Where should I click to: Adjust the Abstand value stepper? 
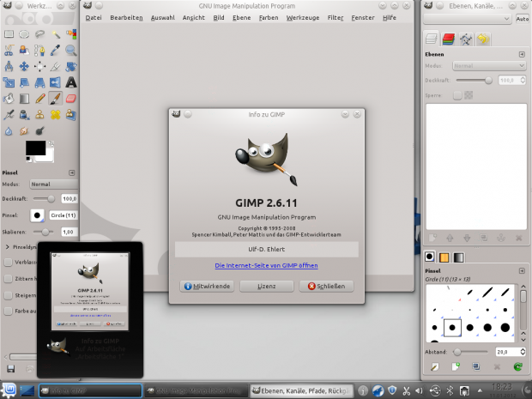point(523,352)
